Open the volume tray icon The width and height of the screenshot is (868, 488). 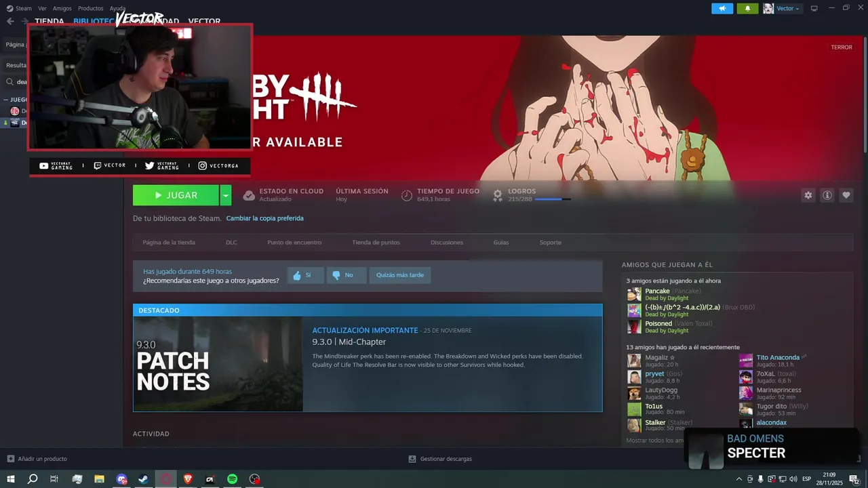tap(793, 479)
